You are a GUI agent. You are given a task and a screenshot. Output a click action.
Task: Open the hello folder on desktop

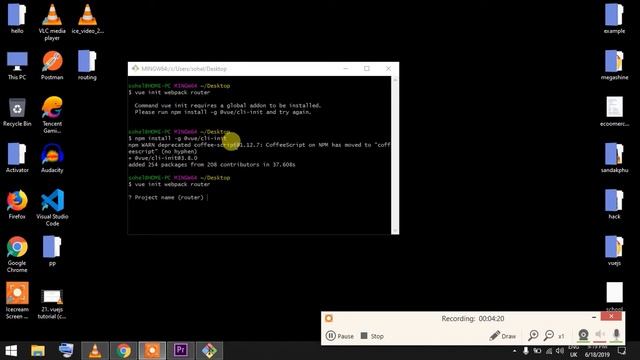click(17, 18)
